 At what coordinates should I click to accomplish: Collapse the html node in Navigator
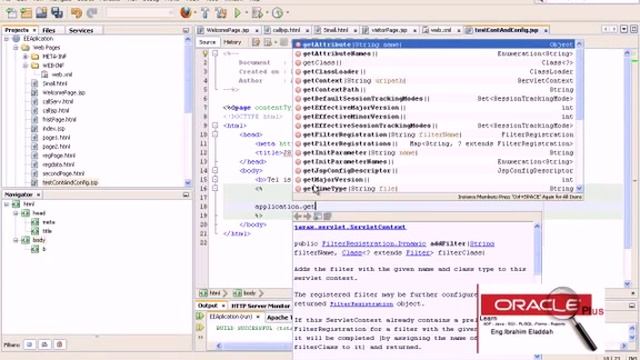pos(7,204)
